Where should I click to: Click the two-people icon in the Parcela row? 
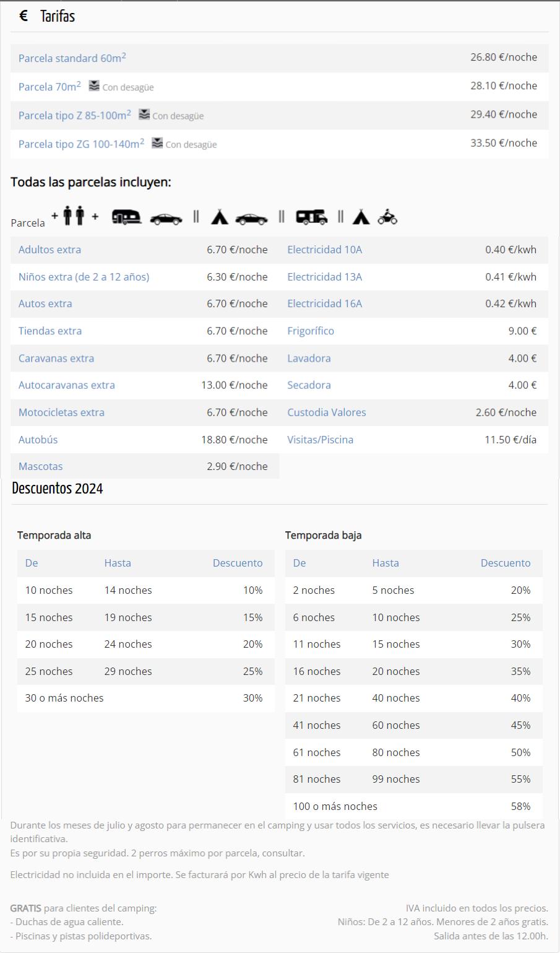pyautogui.click(x=74, y=216)
